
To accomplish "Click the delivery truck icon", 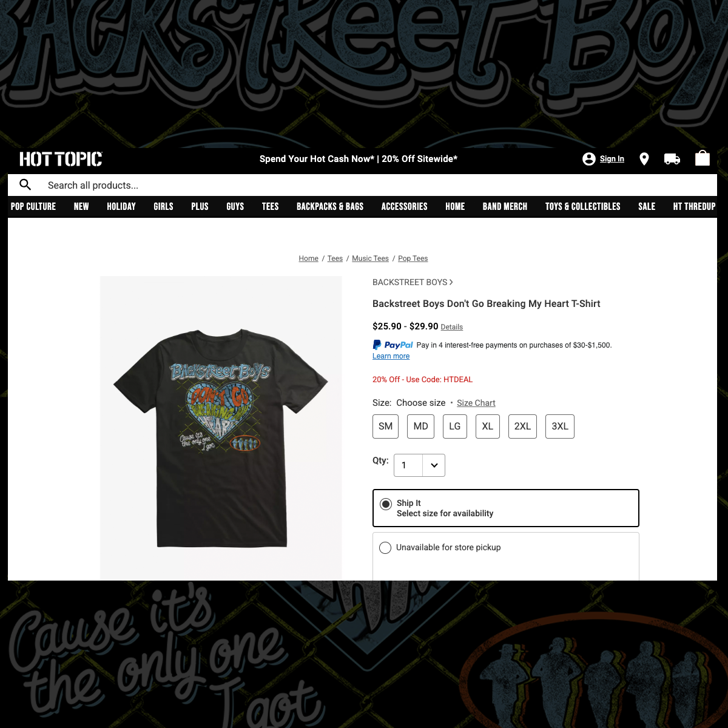I will 672,159.
